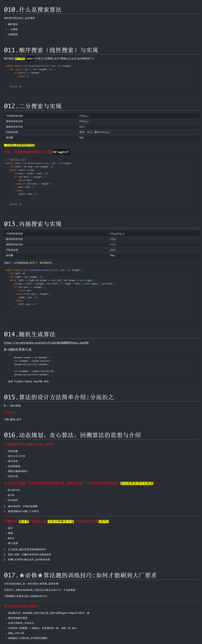Click the 平均时间复杂度 table row
The height and width of the screenshot is (644, 202).
click(x=75, y=234)
